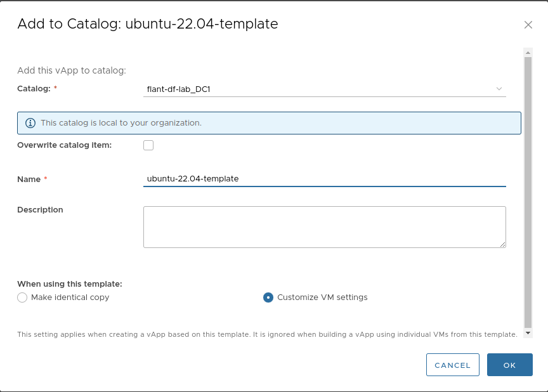Choose the Customize VM settings radio option
Screen dimensions: 548x392
[268, 297]
